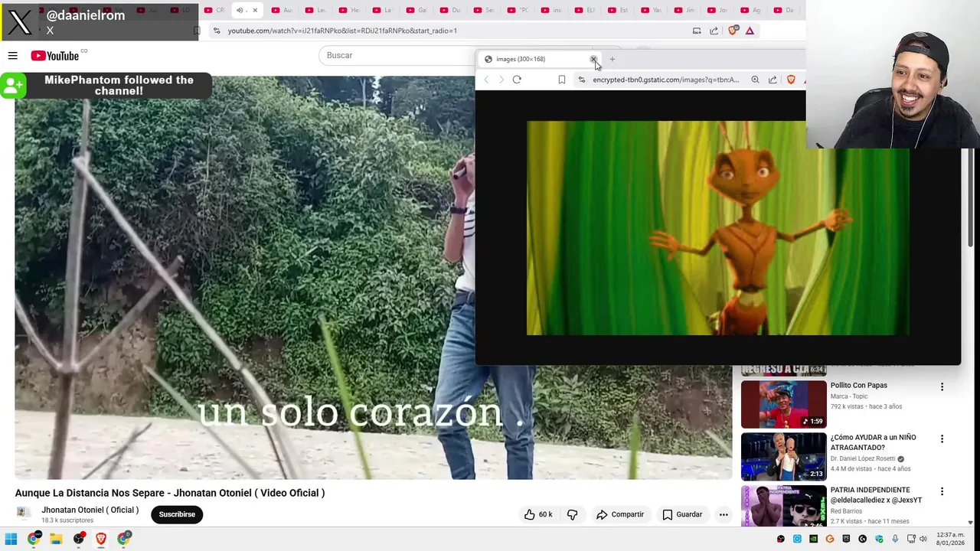The width and height of the screenshot is (980, 551).
Task: Open clock showing 12:37 a.m.
Action: 950,539
